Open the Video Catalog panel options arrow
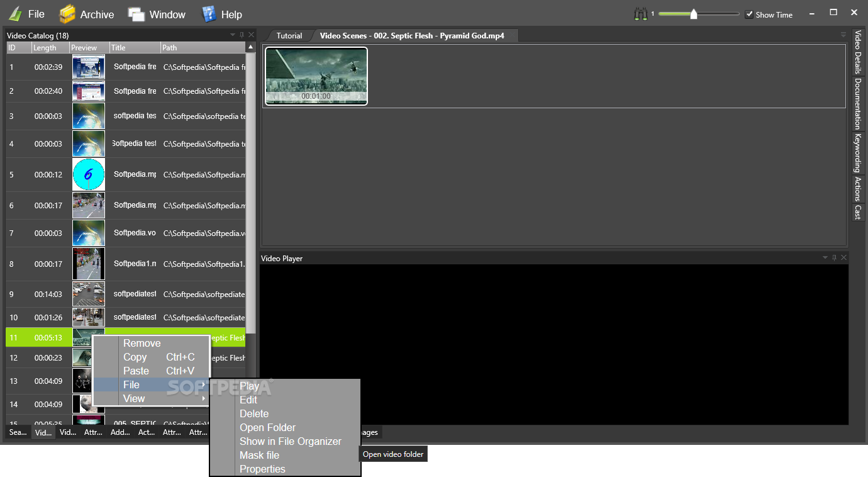This screenshot has width=868, height=477. [x=233, y=35]
